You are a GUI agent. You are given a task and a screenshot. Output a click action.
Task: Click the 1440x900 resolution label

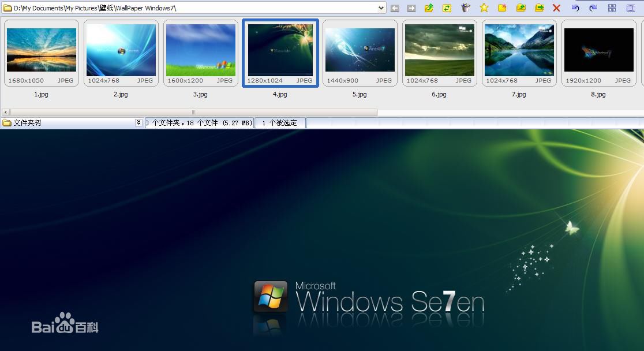(343, 81)
